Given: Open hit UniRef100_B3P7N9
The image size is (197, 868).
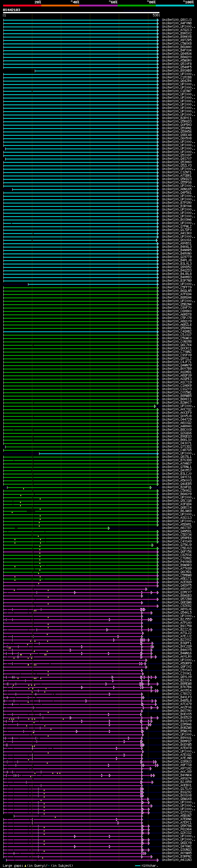Looking at the screenshot, I should click(x=177, y=281).
